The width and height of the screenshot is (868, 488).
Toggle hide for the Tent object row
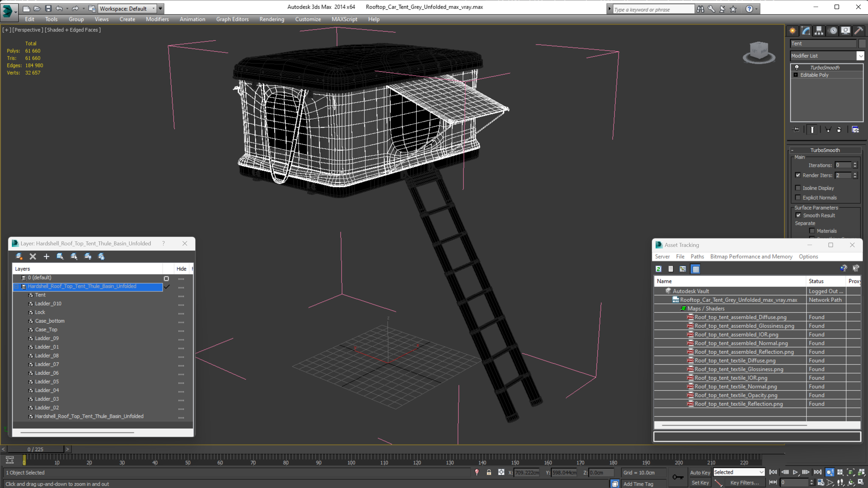click(181, 296)
